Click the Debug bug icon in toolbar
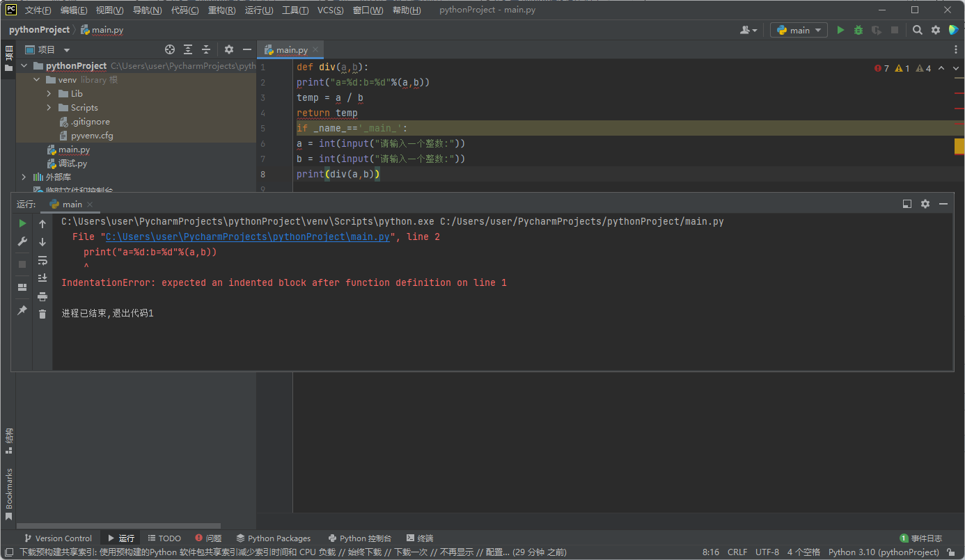The image size is (965, 560). pyautogui.click(x=858, y=30)
